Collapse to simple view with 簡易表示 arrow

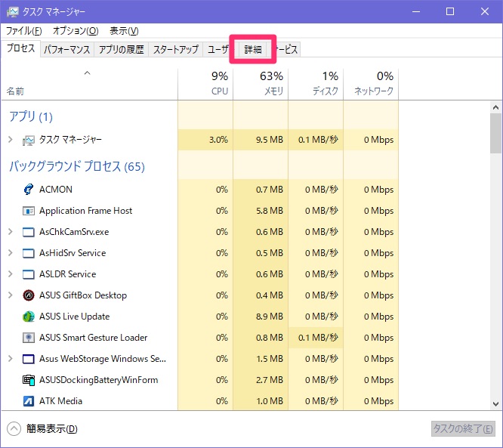coord(14,429)
